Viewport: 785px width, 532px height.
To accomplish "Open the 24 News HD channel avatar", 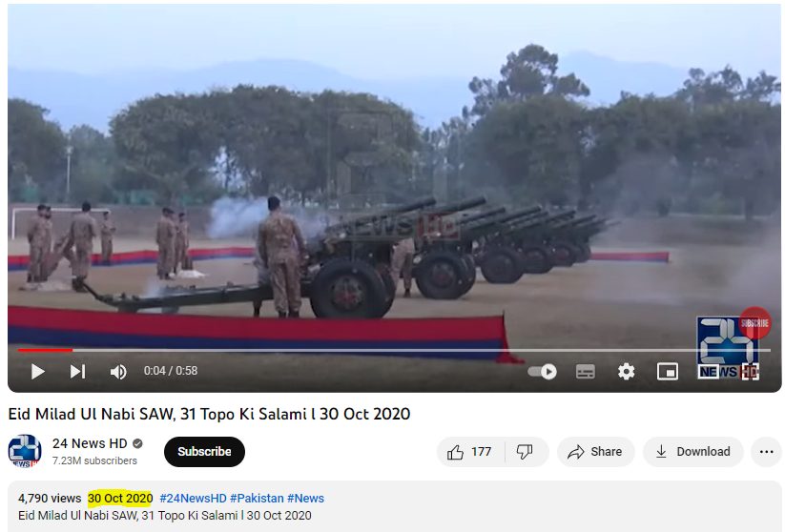I will pos(25,451).
